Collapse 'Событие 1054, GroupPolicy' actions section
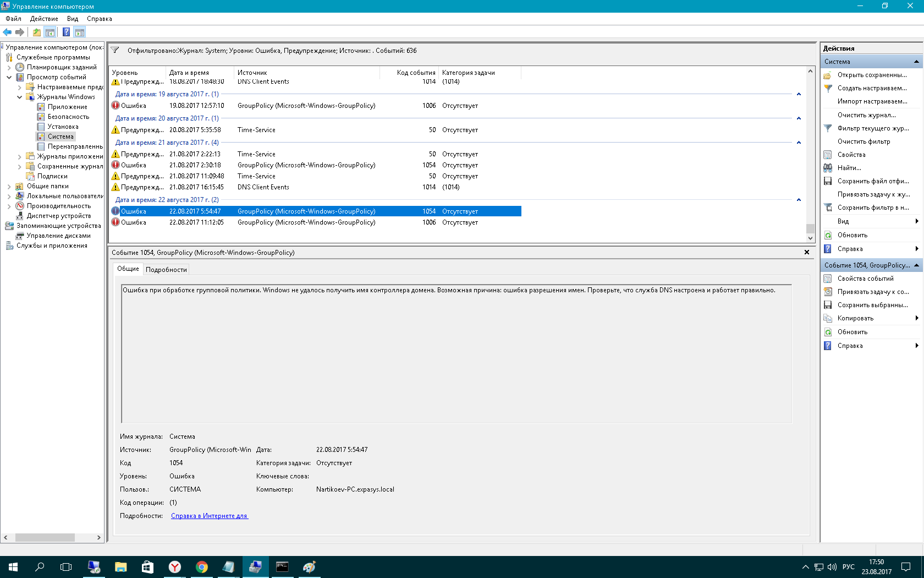The image size is (924, 578). [916, 265]
